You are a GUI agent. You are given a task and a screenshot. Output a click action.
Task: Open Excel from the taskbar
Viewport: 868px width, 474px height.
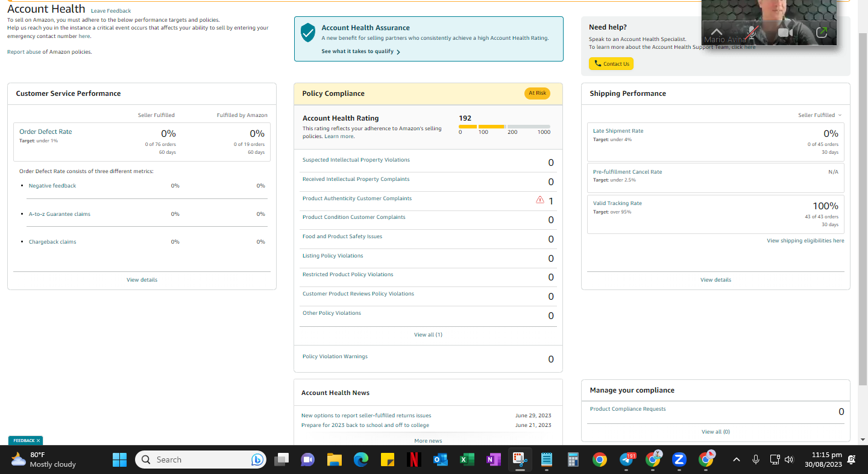point(467,460)
